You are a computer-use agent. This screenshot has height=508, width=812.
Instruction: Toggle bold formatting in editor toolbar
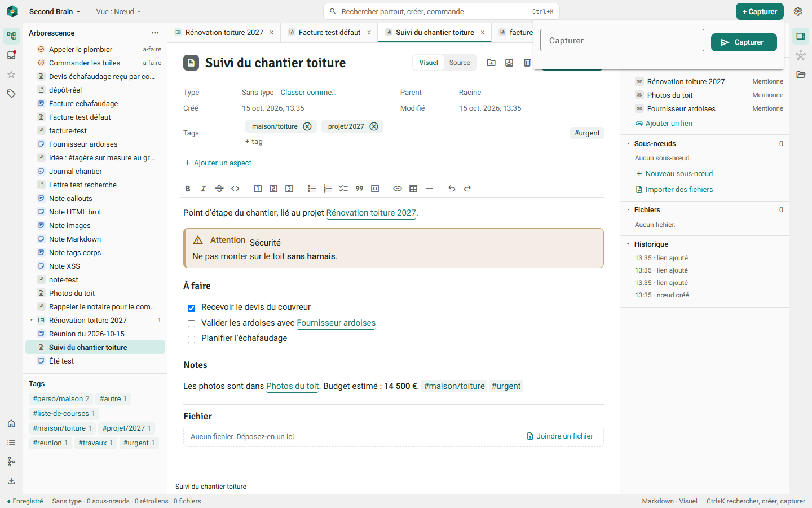(x=188, y=189)
